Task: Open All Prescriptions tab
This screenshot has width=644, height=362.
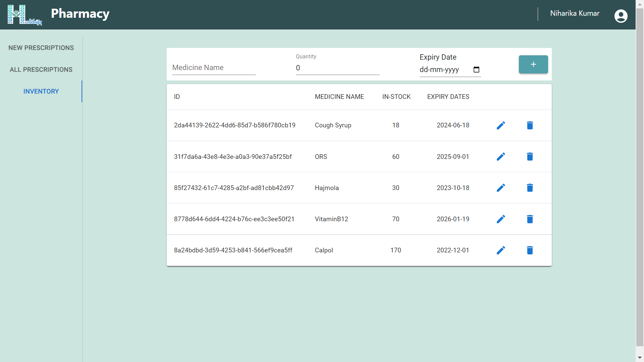Action: pos(41,69)
